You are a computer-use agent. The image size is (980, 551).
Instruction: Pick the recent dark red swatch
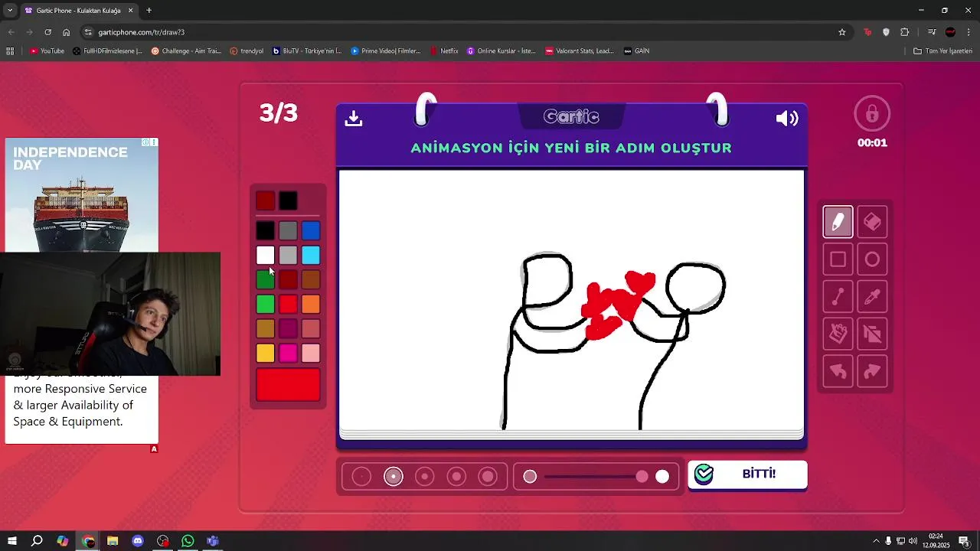point(265,201)
